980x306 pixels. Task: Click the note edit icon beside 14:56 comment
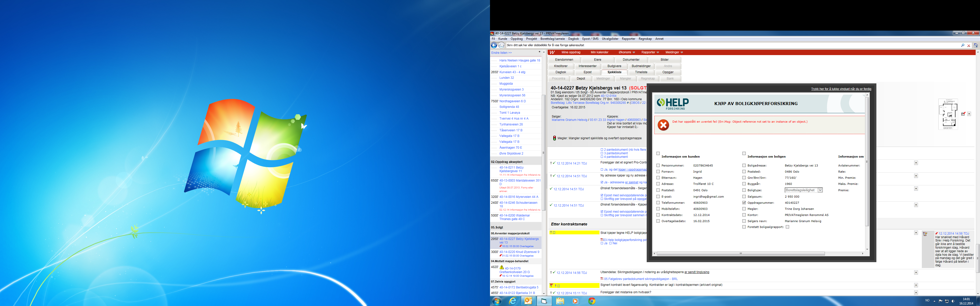pyautogui.click(x=925, y=234)
